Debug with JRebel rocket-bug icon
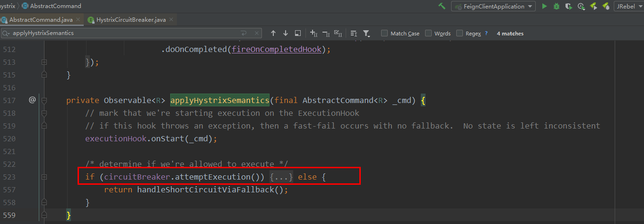Image resolution: width=644 pixels, height=224 pixels. pos(605,6)
